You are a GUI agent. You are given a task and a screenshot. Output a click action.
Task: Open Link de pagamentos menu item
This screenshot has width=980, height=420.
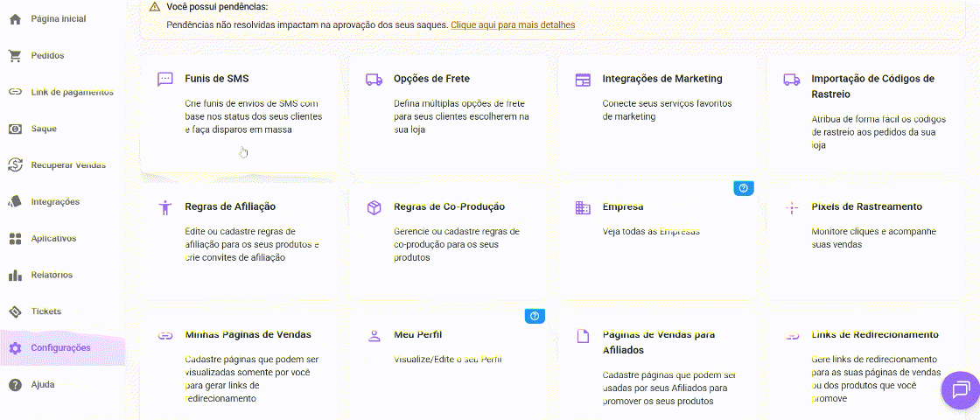(72, 92)
